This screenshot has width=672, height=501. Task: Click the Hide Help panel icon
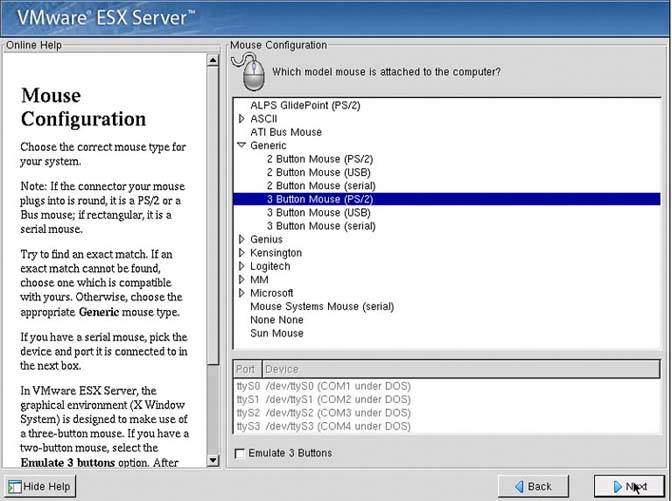(15, 487)
